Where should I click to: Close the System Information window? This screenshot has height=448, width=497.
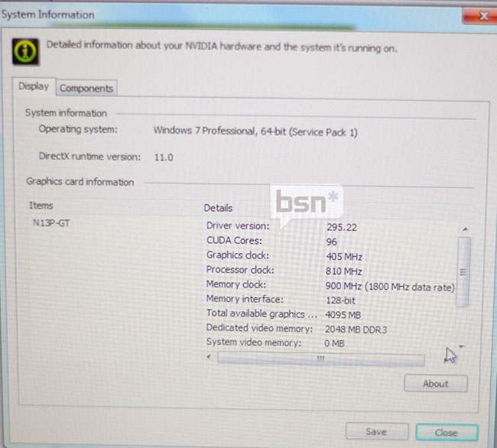[x=479, y=15]
